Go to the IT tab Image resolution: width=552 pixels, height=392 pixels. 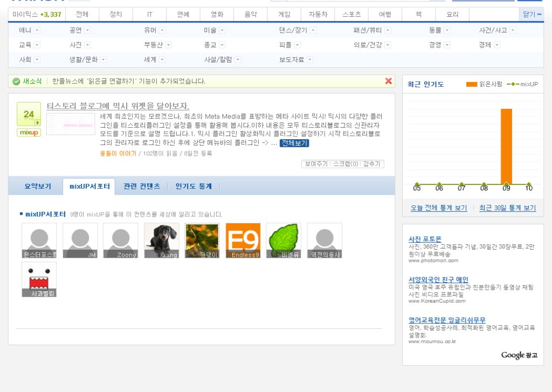(x=150, y=15)
